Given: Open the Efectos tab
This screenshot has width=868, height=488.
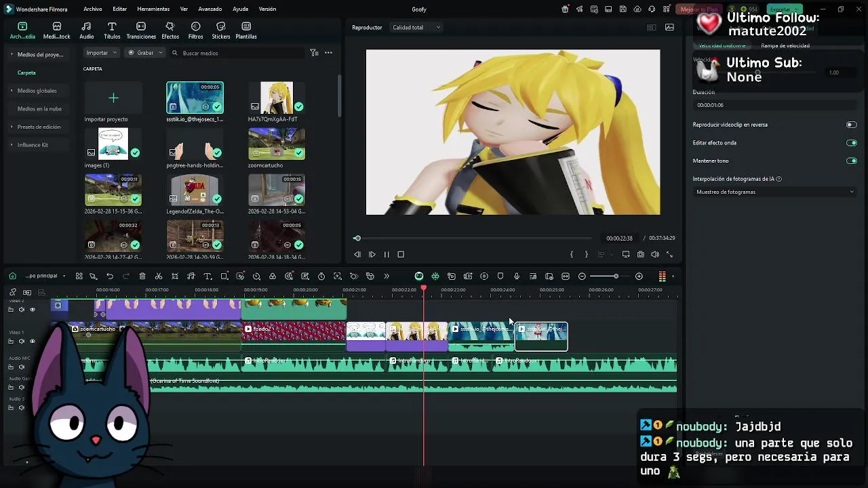Looking at the screenshot, I should (170, 30).
